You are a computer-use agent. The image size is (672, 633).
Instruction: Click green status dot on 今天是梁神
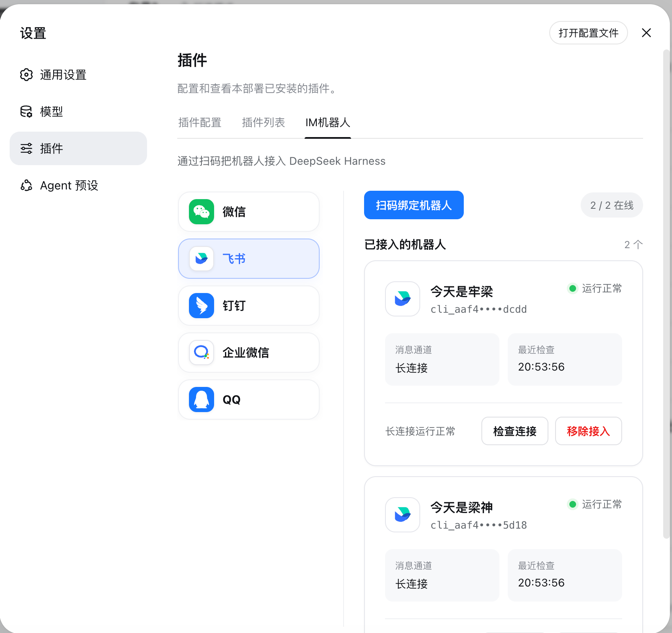pos(572,504)
